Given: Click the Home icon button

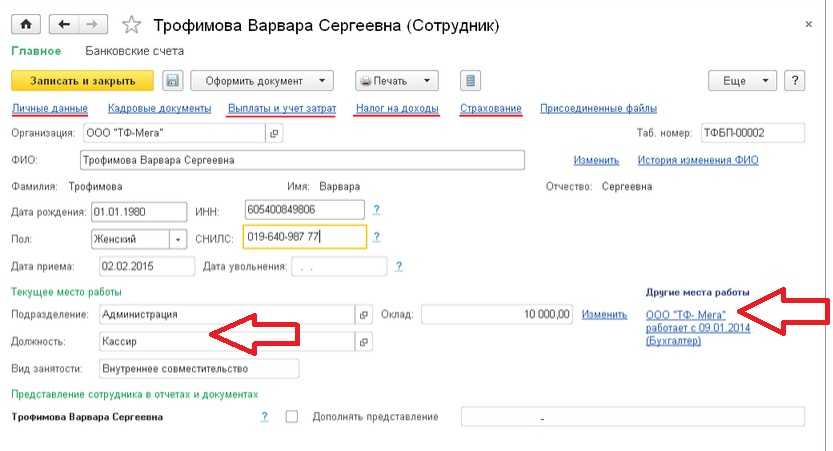Looking at the screenshot, I should [25, 24].
